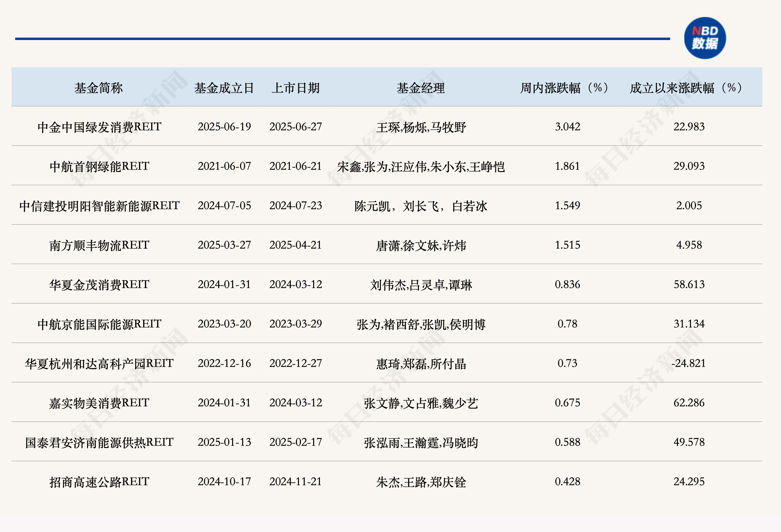Click listing date 2024-07-23
Image resolution: width=781 pixels, height=532 pixels.
pos(296,206)
